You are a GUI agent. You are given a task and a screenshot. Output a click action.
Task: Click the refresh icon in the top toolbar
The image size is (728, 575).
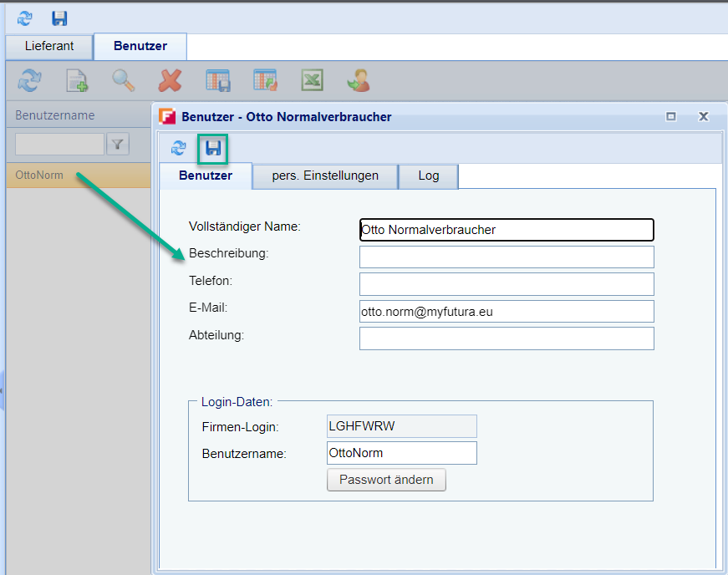(25, 18)
